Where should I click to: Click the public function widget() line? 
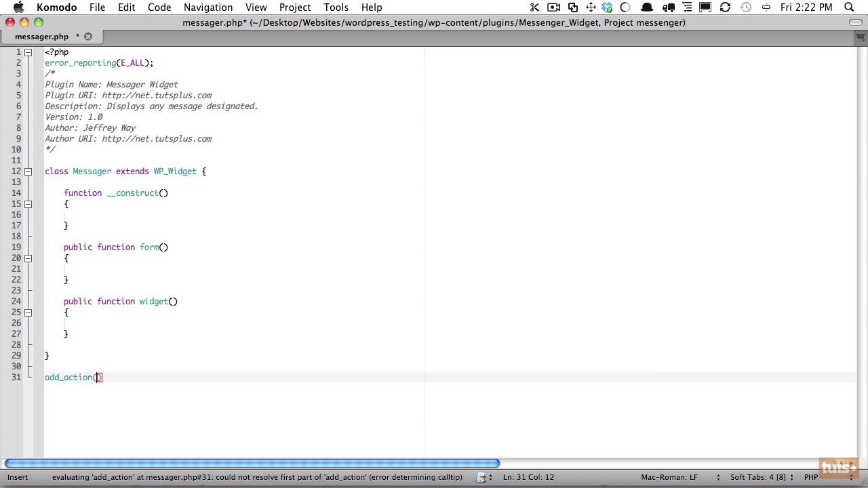point(121,302)
